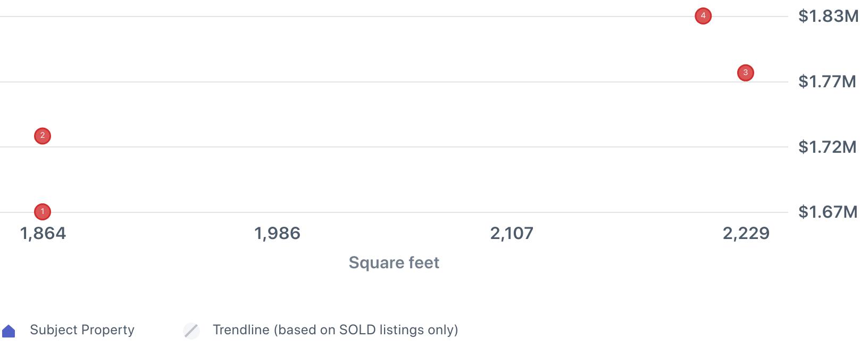Click the blue Subject Property house icon
Image resolution: width=868 pixels, height=346 pixels.
point(9,331)
